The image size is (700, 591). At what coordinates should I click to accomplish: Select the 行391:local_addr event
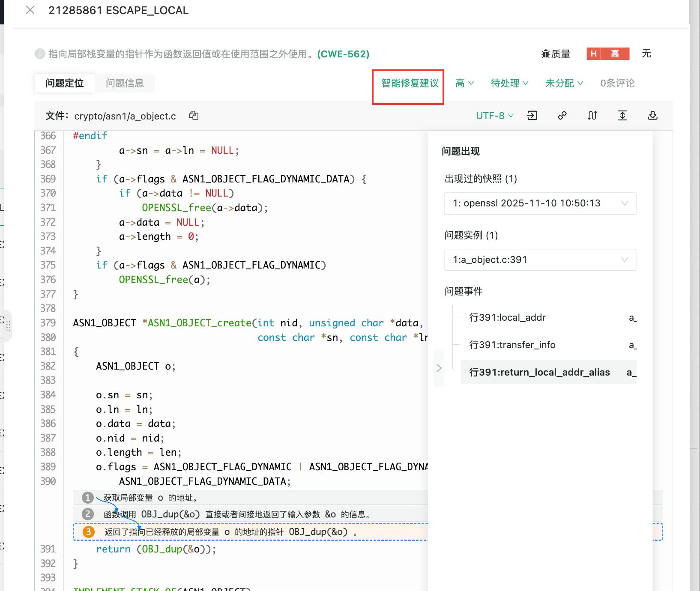click(507, 317)
